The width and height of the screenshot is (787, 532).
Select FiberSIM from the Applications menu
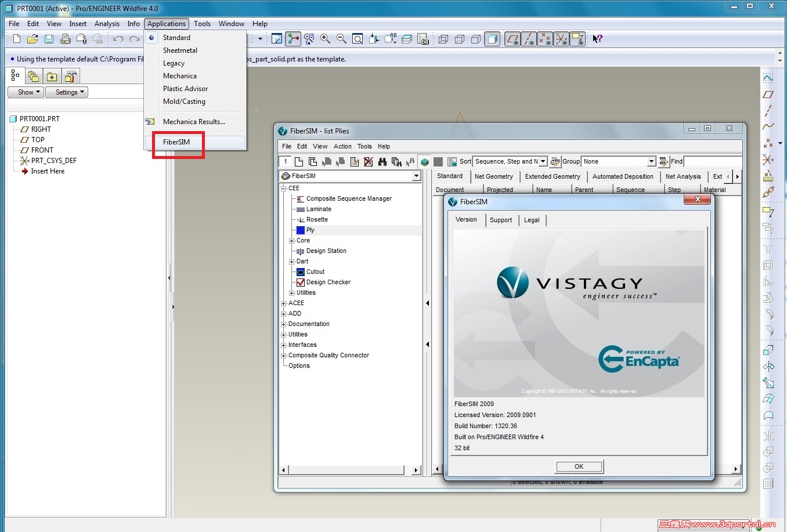176,142
